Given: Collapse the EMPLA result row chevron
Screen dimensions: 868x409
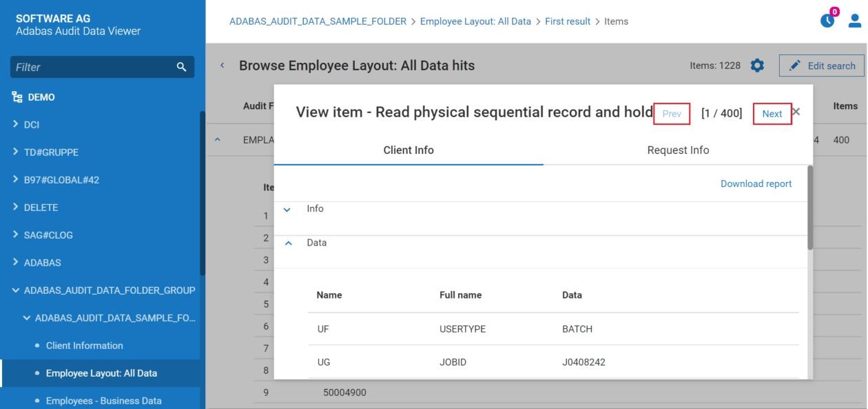Looking at the screenshot, I should coord(218,139).
